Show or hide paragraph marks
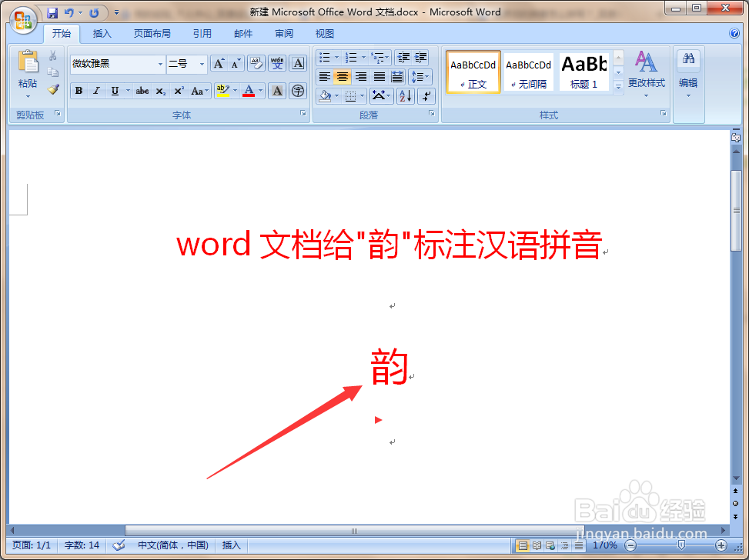The image size is (749, 560). click(426, 96)
